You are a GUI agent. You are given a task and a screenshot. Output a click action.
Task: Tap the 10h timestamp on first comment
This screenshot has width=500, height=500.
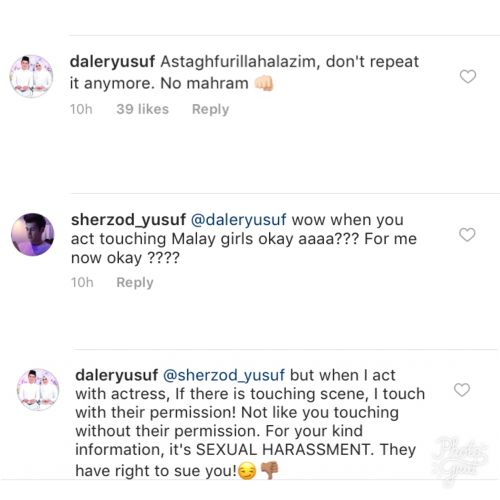click(81, 109)
